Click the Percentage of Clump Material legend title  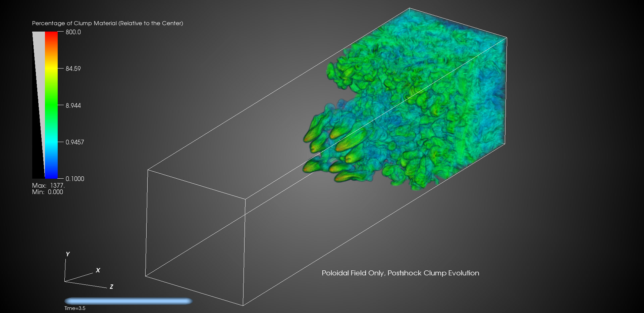point(107,23)
